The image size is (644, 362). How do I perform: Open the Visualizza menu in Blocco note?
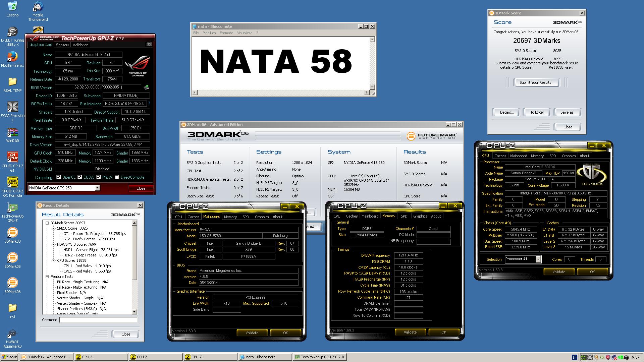click(245, 33)
